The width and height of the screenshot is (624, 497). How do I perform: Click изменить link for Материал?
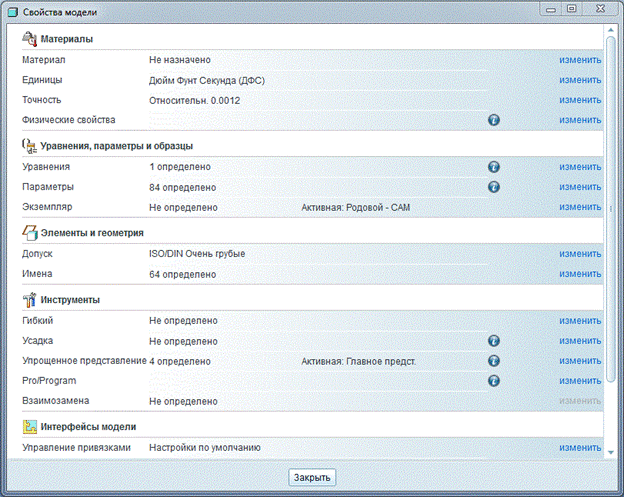coord(580,60)
